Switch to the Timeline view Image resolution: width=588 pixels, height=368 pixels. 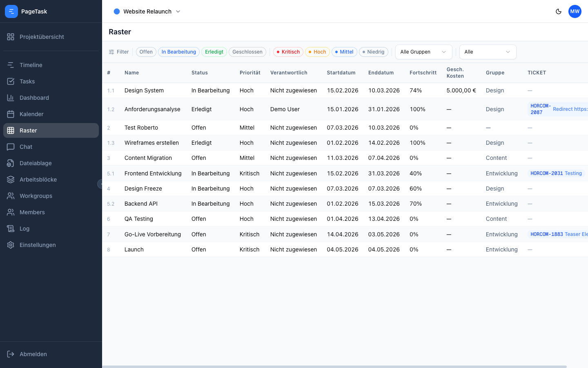pos(31,65)
